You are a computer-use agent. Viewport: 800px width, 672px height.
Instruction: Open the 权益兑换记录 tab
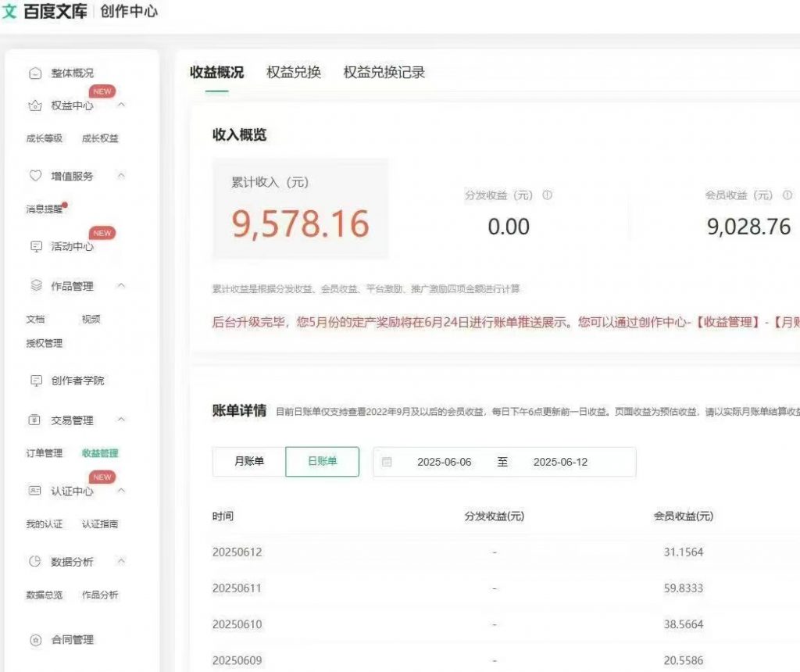click(x=382, y=72)
